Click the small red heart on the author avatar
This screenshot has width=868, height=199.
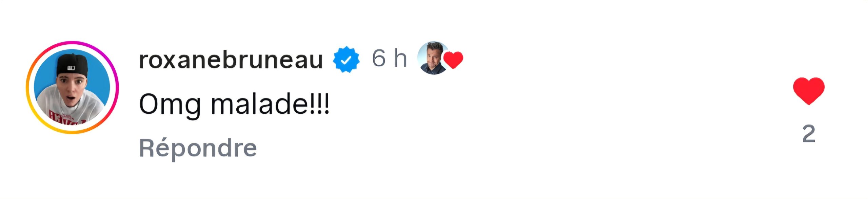click(453, 60)
